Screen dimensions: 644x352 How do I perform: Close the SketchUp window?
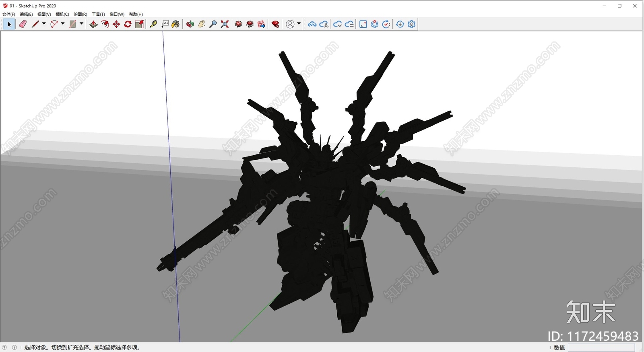635,6
